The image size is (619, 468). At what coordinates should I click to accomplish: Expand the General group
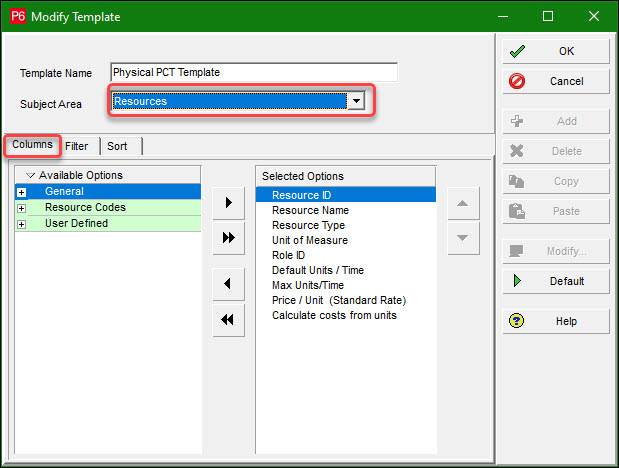tap(22, 192)
